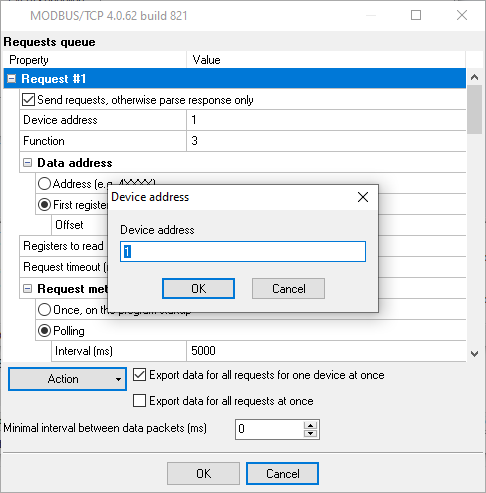Select the Function value cell showing 3

pyautogui.click(x=326, y=141)
